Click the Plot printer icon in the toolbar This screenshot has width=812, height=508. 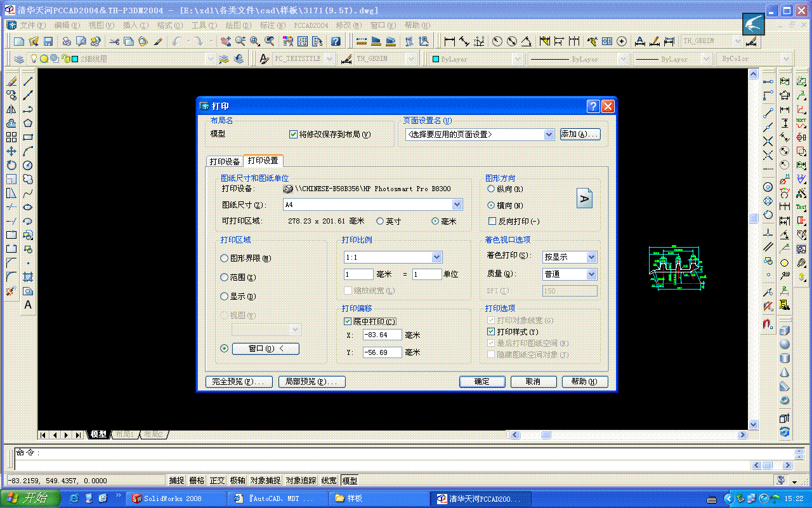click(x=67, y=41)
